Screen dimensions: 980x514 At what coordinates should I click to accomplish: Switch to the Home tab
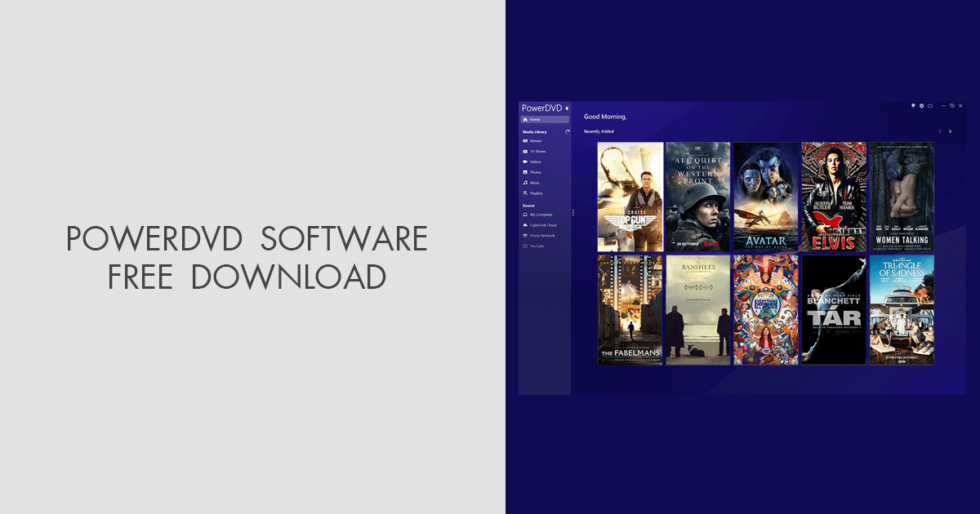(x=536, y=118)
